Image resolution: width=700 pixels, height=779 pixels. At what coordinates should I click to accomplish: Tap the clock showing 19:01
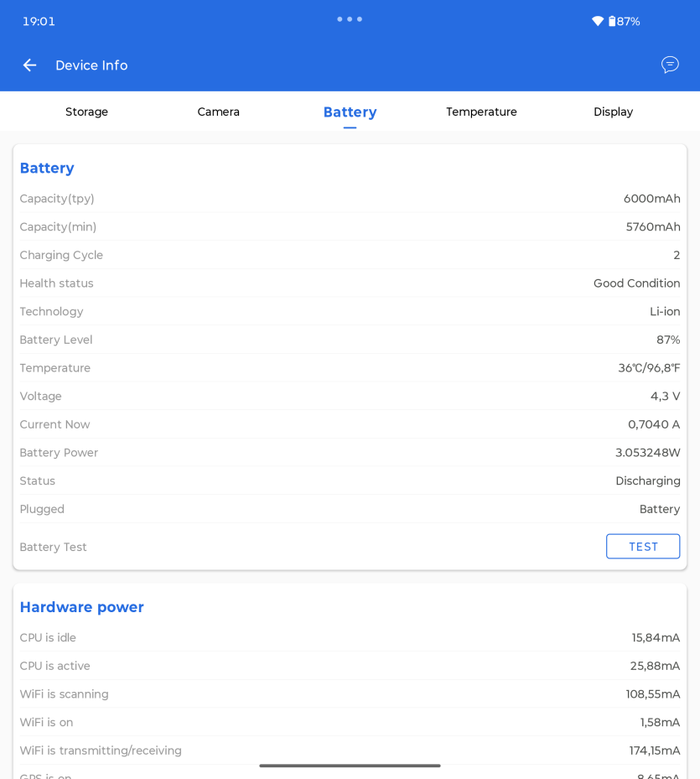(x=39, y=21)
